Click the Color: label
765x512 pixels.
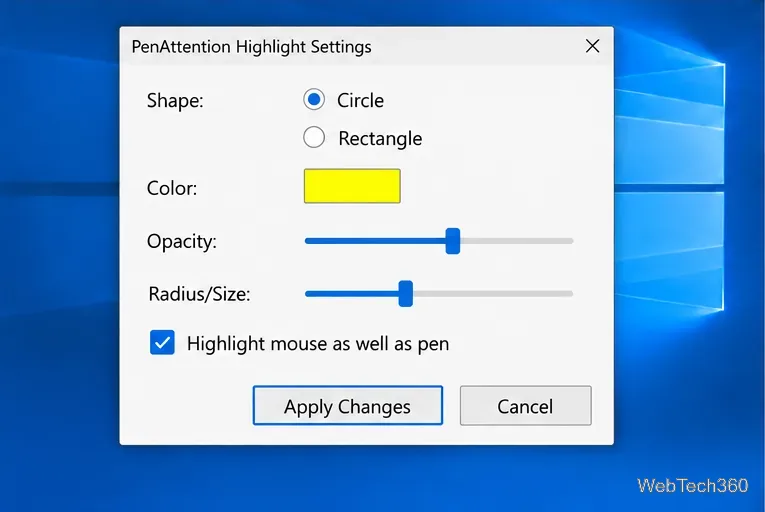[x=172, y=188]
